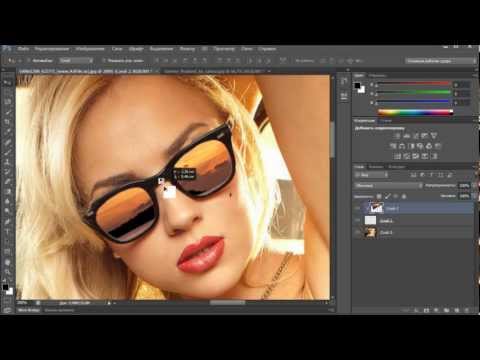Add a Color Balance adjustment layer
This screenshot has width=480, height=360.
tap(402, 146)
